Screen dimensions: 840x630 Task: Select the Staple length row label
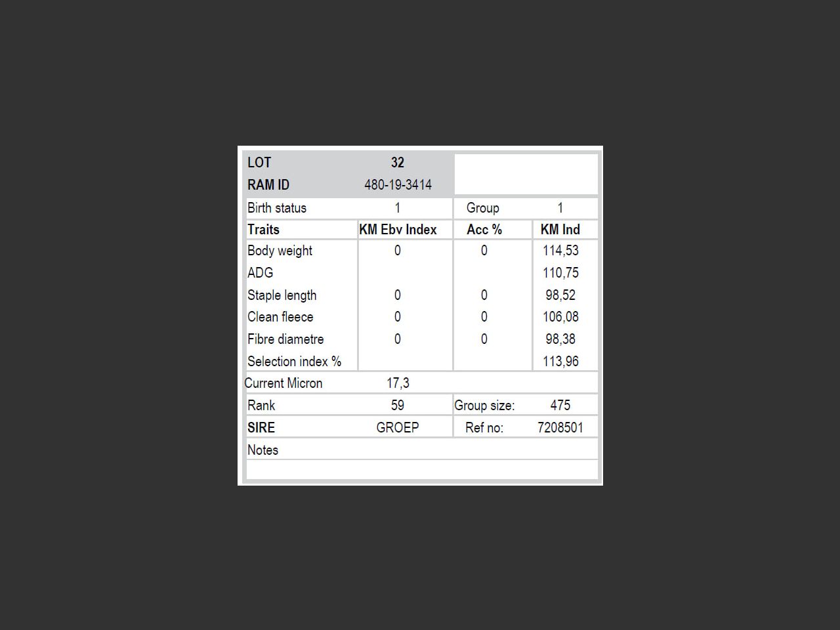pyautogui.click(x=282, y=295)
